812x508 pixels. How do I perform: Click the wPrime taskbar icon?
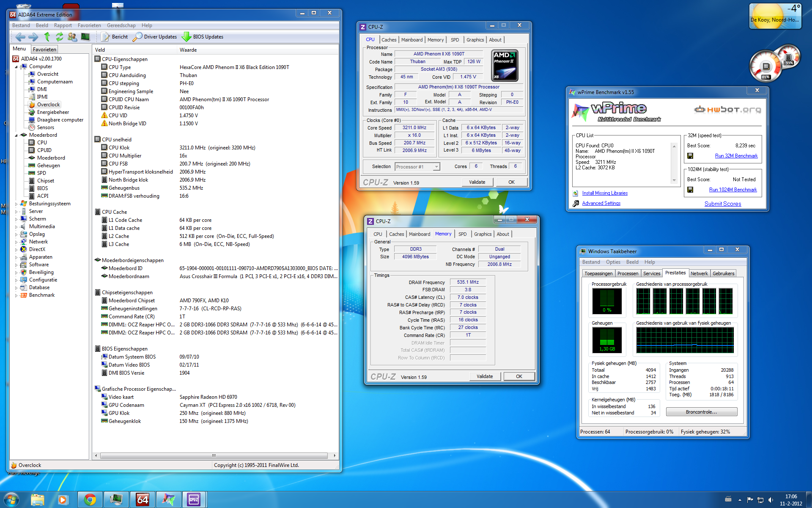[168, 500]
